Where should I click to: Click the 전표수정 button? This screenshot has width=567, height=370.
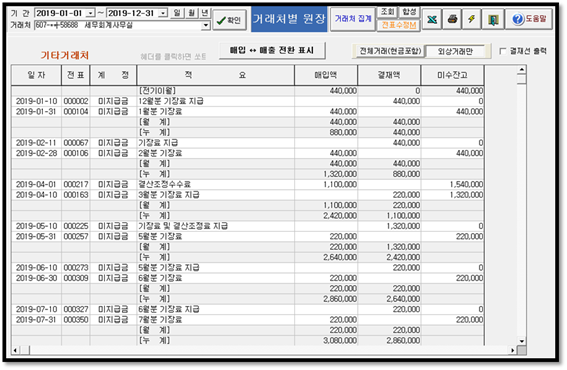click(x=398, y=25)
